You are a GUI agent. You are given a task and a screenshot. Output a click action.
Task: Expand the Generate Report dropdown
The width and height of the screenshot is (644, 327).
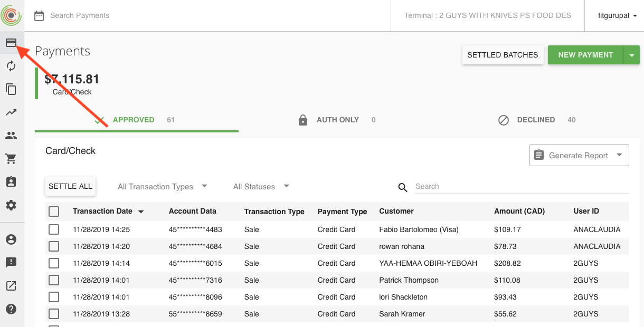[579, 155]
